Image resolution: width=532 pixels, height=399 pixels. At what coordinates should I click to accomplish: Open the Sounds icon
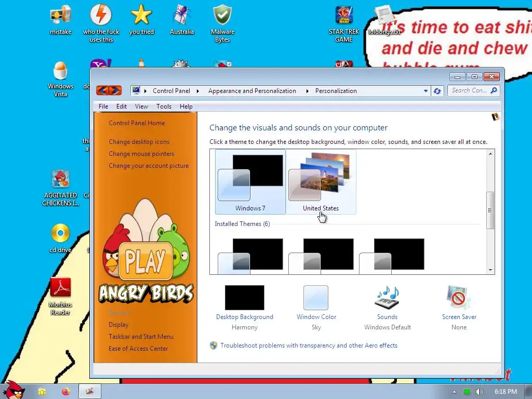(x=387, y=298)
